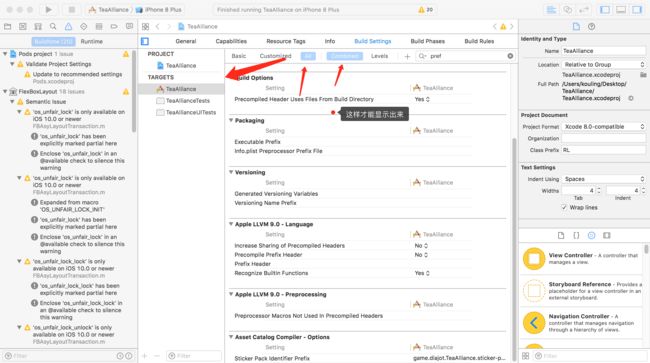Switch to Version editor mode
The height and width of the screenshot is (363, 650).
[584, 10]
